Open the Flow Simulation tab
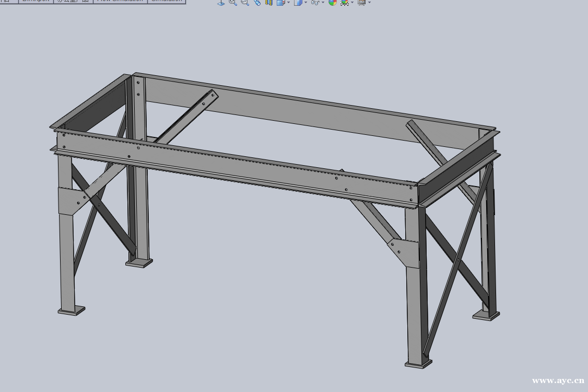Screen dimensions: 588x392 120,1
